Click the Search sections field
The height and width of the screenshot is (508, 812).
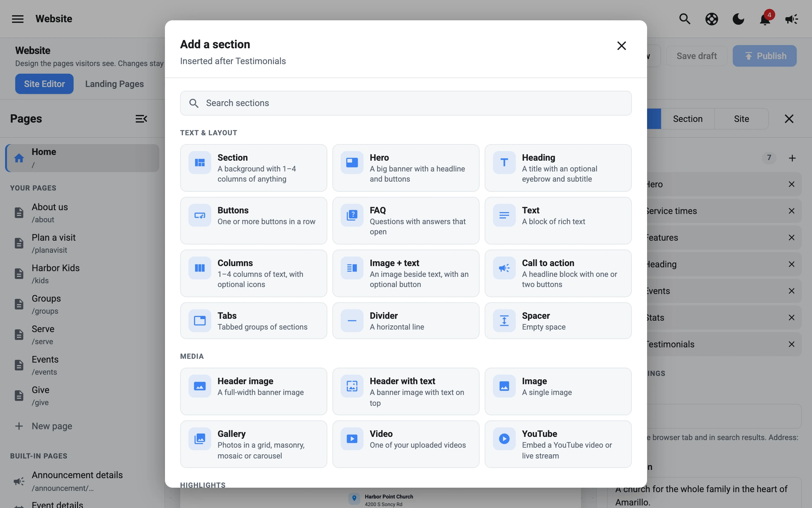point(406,103)
